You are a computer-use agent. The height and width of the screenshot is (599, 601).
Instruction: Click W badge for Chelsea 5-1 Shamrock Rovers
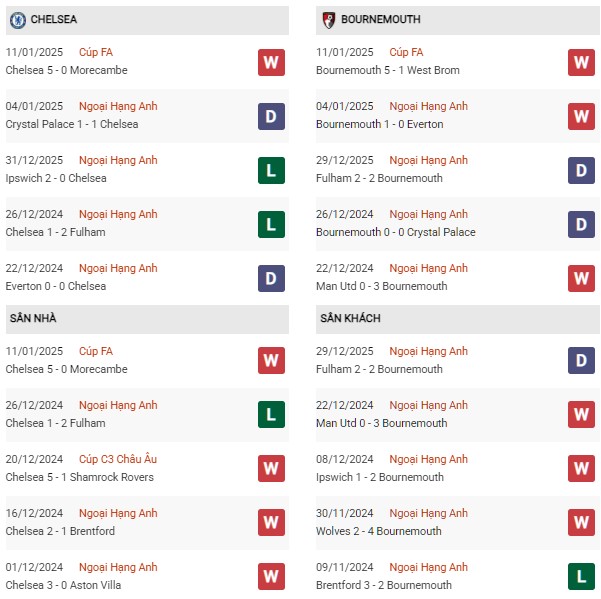(x=271, y=468)
